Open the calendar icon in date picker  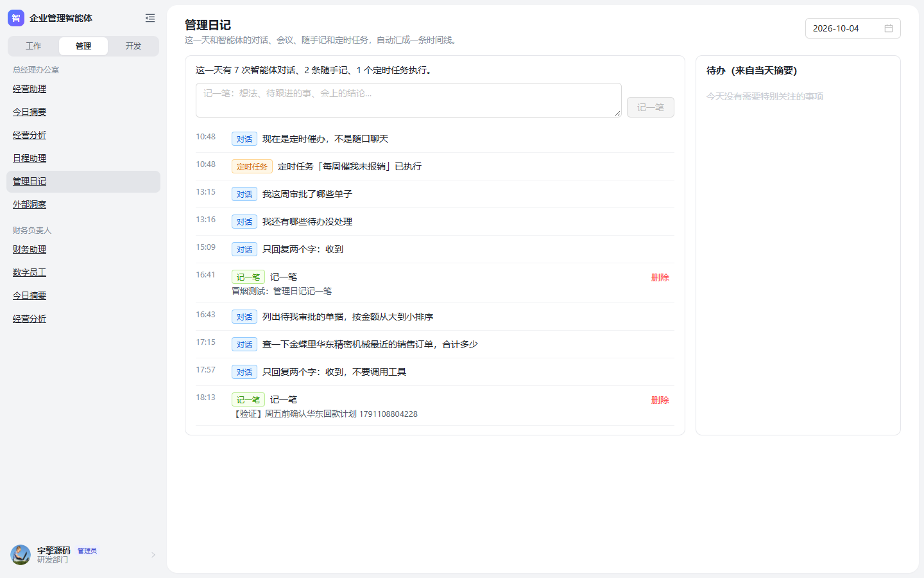tap(889, 28)
